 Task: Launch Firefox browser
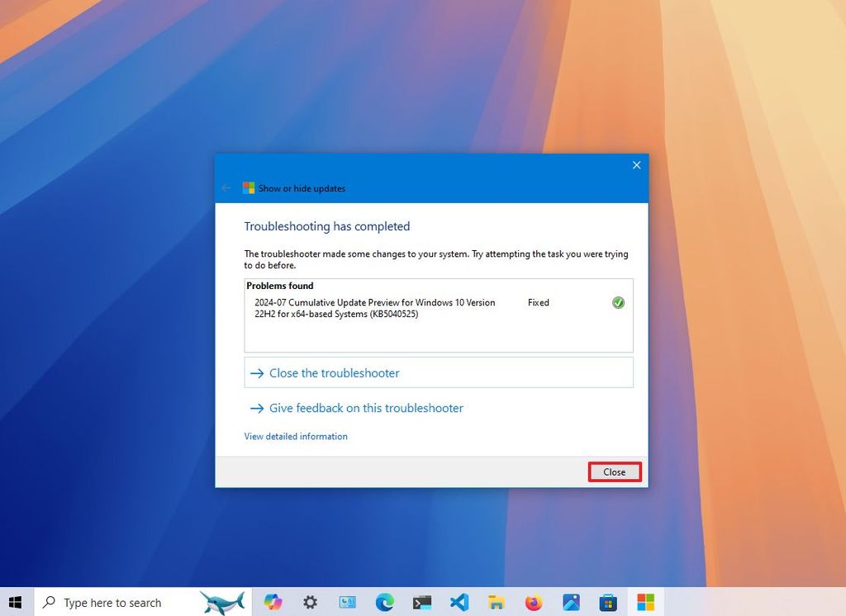pos(534,602)
